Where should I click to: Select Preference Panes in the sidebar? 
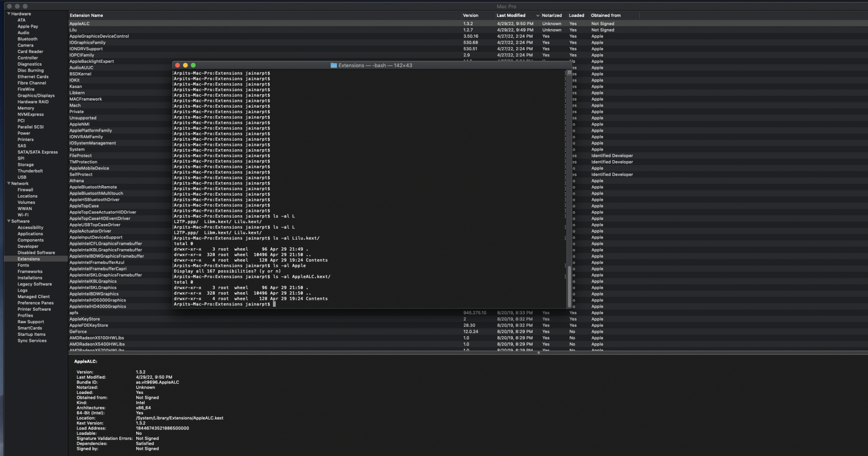[x=36, y=303]
